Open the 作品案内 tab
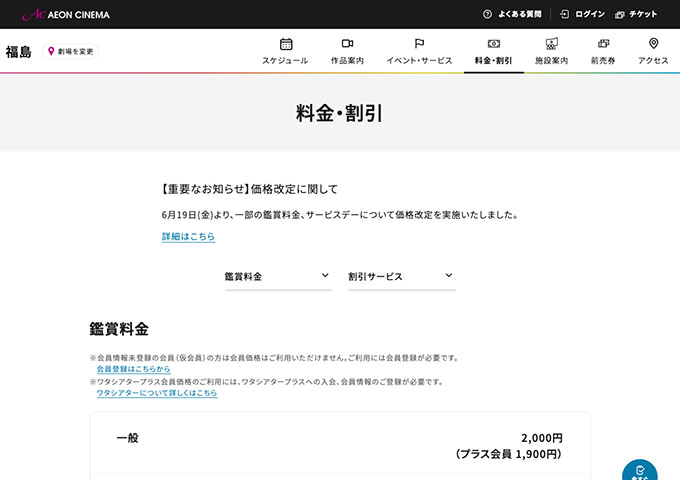 (x=347, y=52)
